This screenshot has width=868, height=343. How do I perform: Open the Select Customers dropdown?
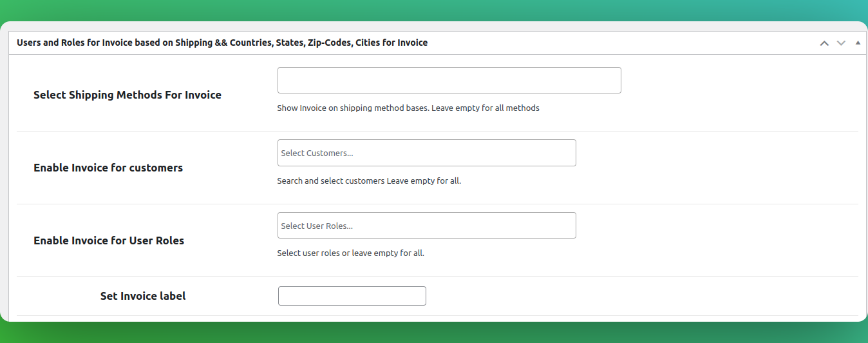pos(426,153)
